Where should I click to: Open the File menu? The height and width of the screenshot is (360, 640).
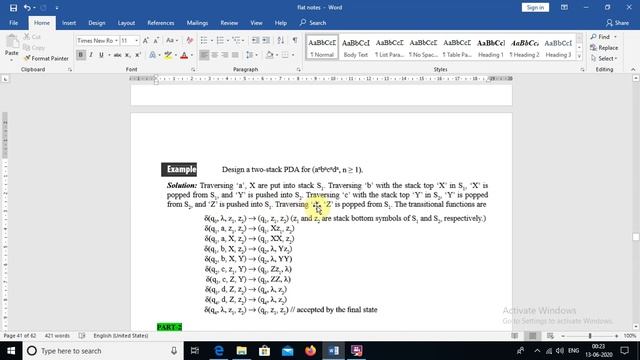pyautogui.click(x=13, y=23)
